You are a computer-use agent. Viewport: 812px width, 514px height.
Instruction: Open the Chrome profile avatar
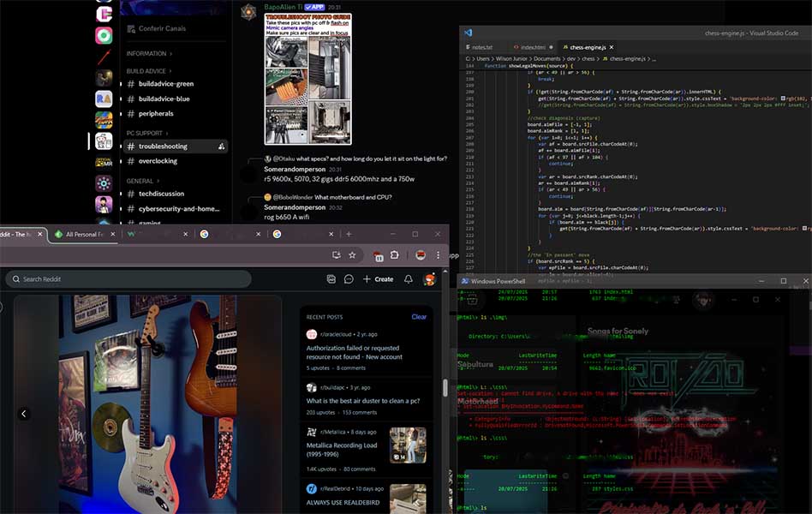tap(421, 255)
